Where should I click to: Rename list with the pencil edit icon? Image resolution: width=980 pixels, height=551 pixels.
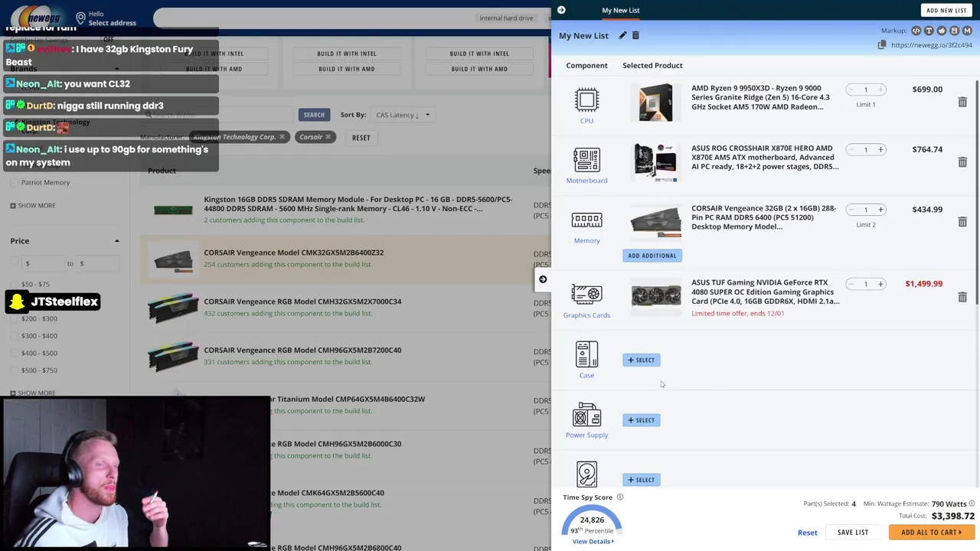622,35
